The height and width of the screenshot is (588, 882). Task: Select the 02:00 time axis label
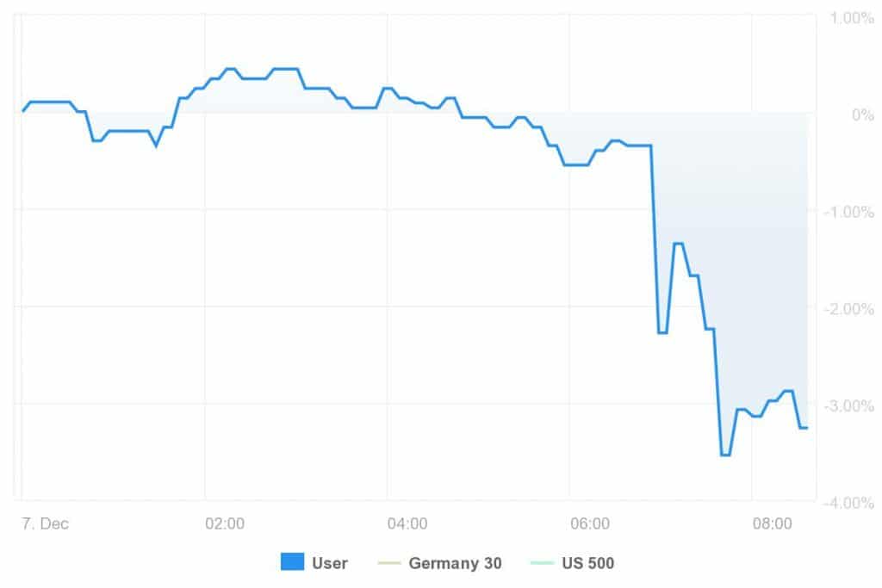coord(226,523)
